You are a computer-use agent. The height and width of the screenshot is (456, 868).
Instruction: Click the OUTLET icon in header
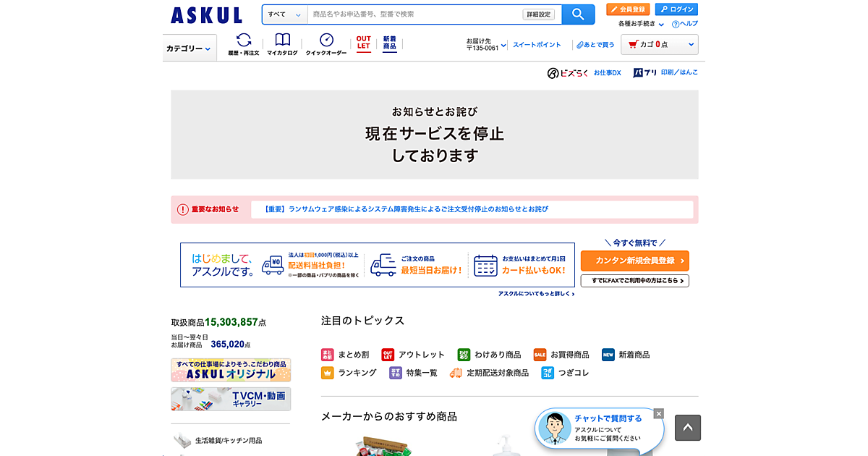coord(363,43)
